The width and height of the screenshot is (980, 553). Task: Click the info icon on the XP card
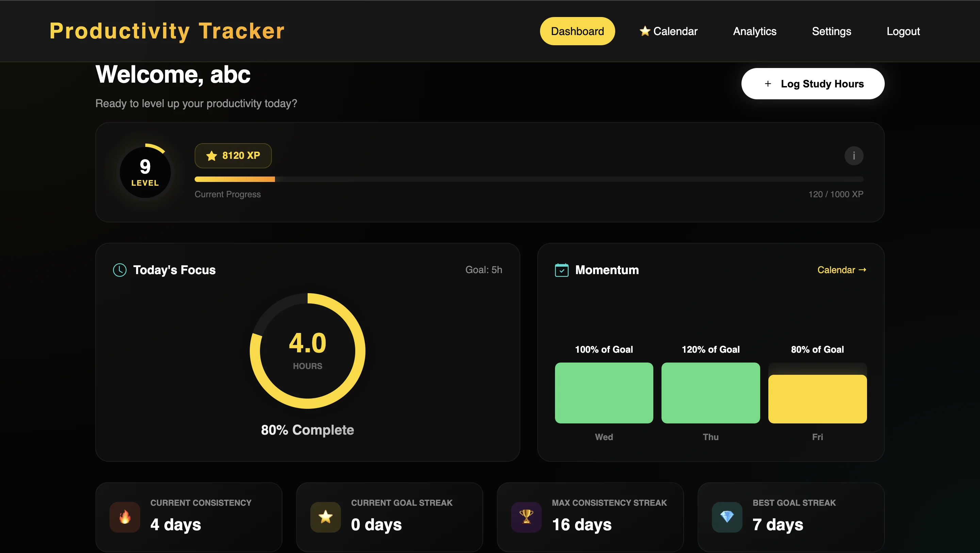click(x=854, y=155)
